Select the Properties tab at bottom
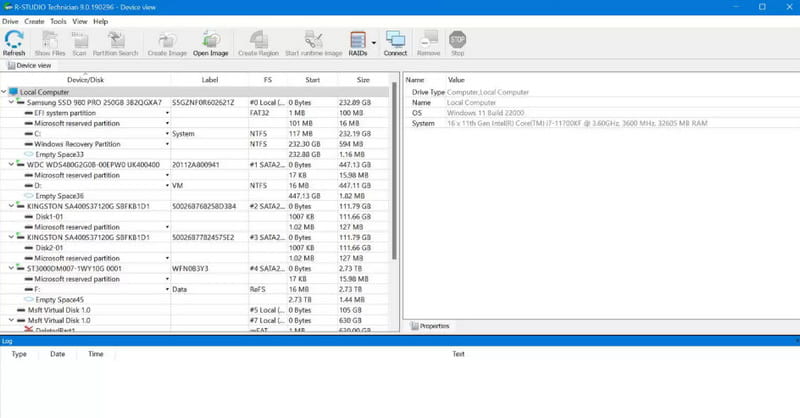 click(430, 326)
